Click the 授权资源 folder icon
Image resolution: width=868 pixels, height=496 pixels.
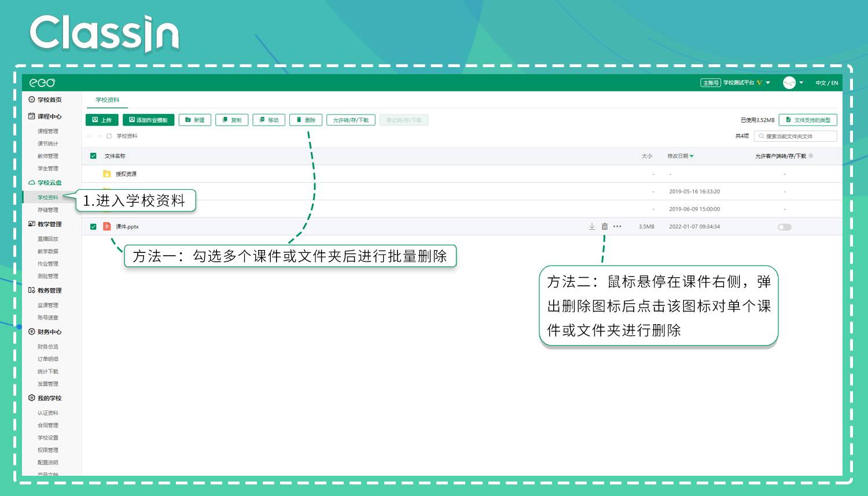pos(106,174)
